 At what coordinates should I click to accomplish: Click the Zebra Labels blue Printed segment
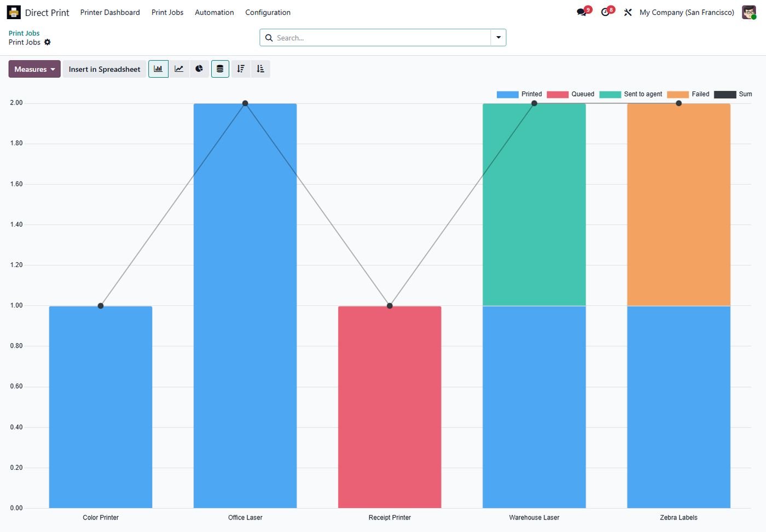pyautogui.click(x=678, y=407)
